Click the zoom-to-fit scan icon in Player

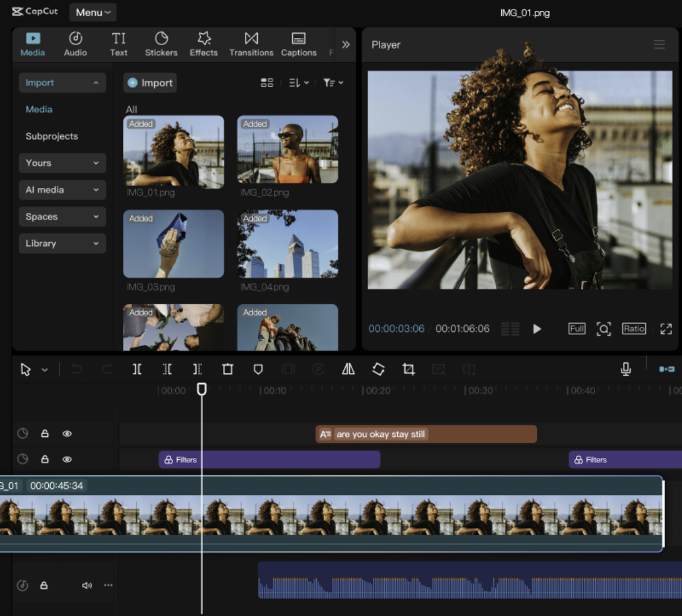(x=604, y=329)
